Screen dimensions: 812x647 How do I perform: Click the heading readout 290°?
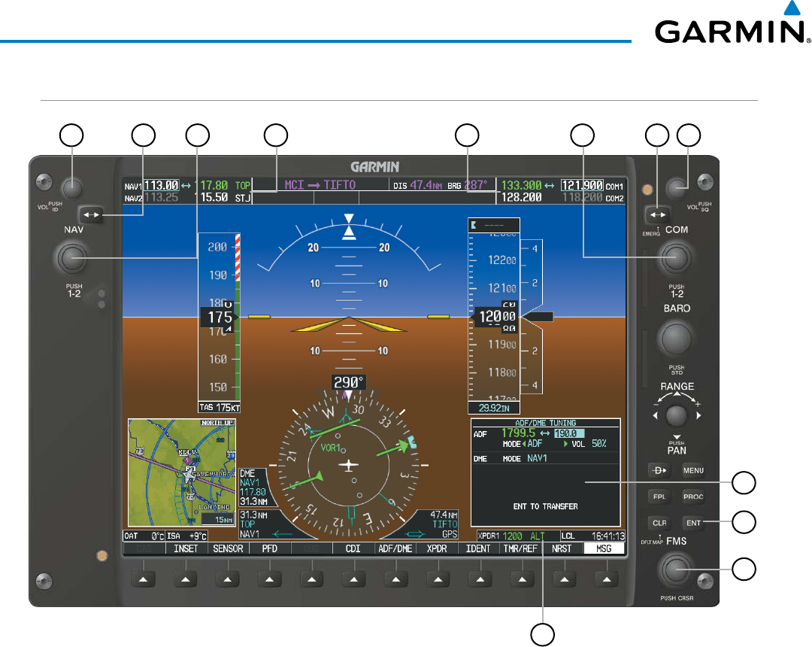(x=349, y=382)
